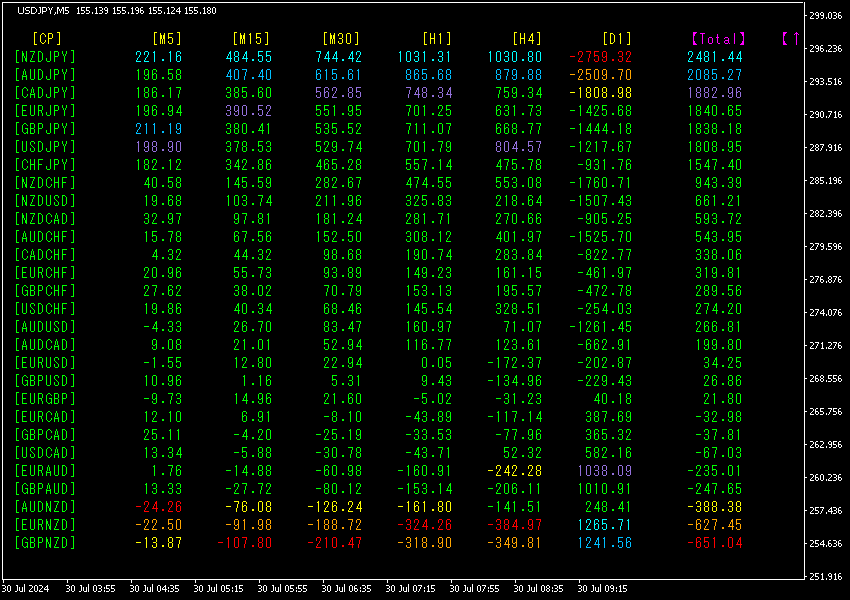The image size is (850, 600).
Task: Click CADJPY M30 value 562.85
Action: (338, 93)
